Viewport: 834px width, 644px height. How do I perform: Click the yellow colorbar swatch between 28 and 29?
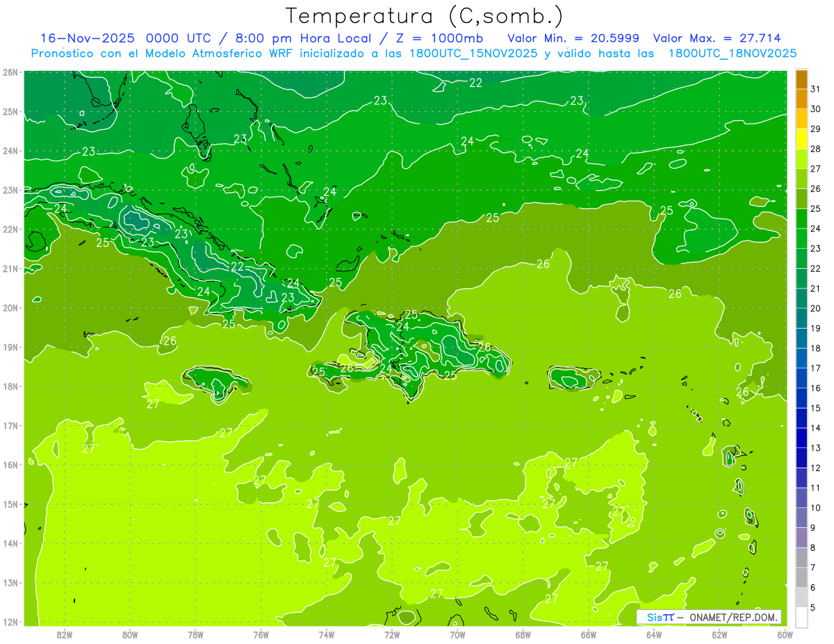[x=801, y=139]
